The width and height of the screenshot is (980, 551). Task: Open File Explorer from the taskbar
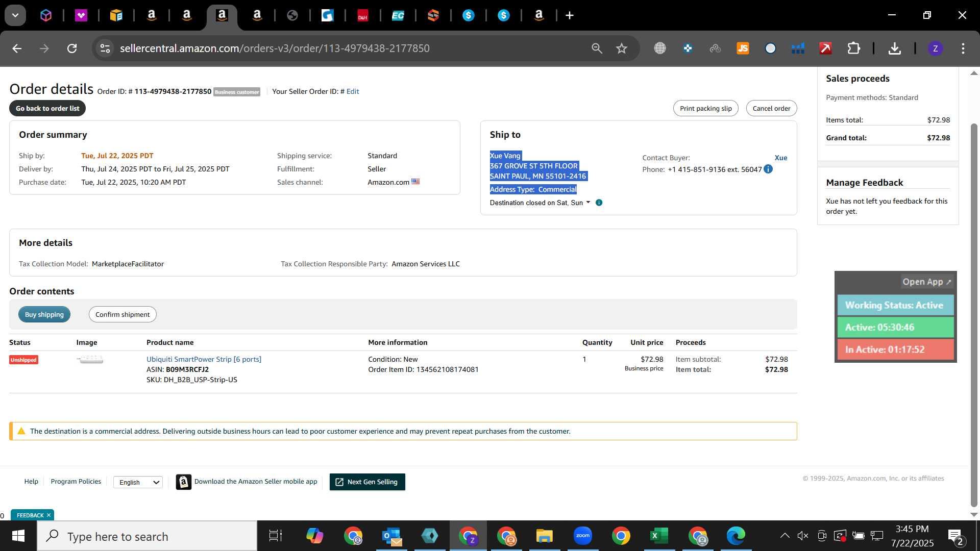click(544, 536)
